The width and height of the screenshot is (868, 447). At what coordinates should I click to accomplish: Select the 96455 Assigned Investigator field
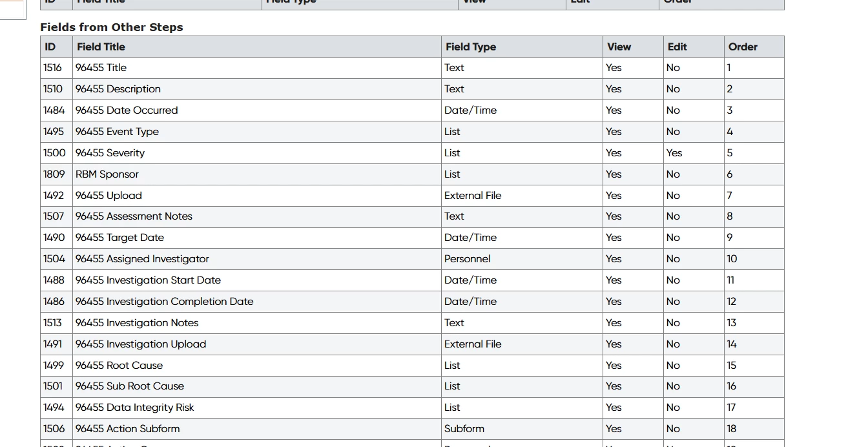(x=142, y=259)
